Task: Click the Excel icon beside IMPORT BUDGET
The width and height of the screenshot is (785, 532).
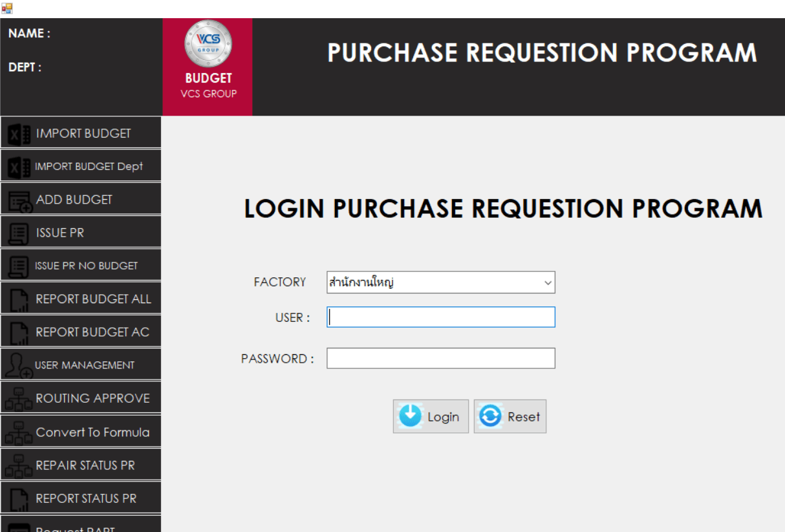Action: click(x=19, y=134)
